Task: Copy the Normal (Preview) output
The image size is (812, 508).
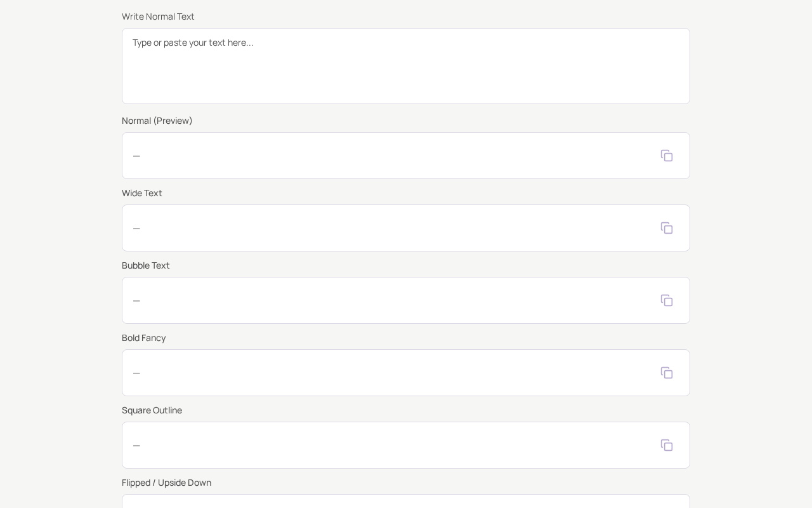Action: click(667, 156)
